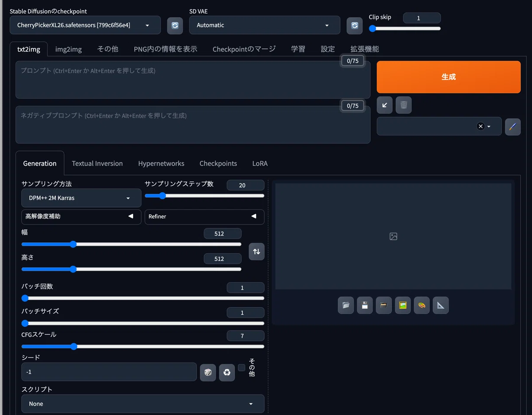
Task: Click into the ネガティブプロンプト text area
Action: coord(193,124)
